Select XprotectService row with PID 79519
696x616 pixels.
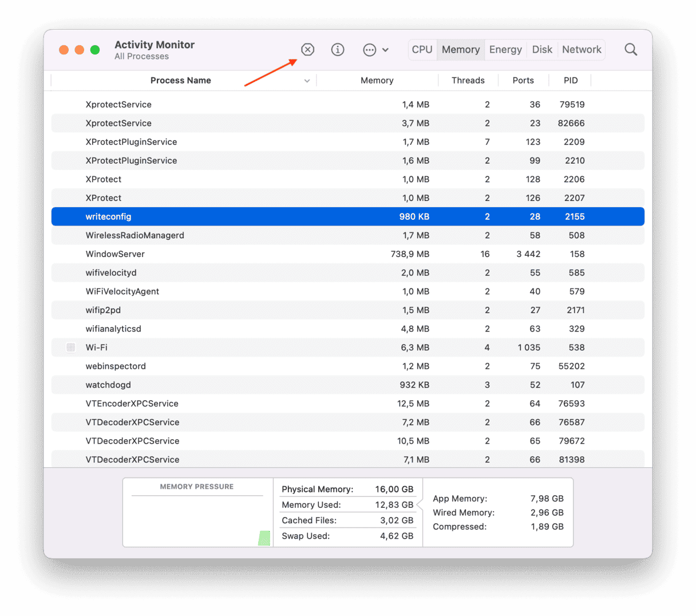(x=348, y=105)
